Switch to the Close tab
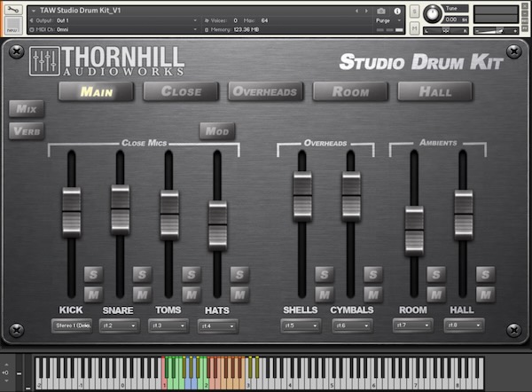 click(x=181, y=91)
